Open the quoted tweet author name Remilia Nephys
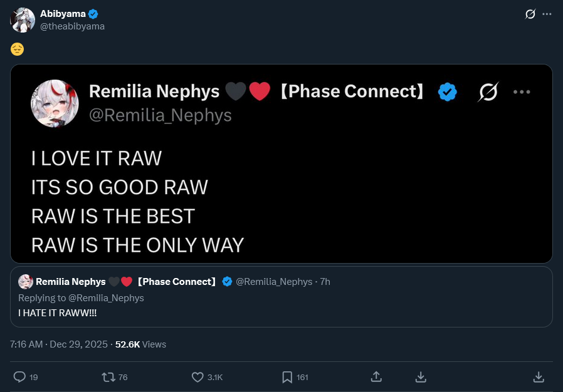563x392 pixels. (x=71, y=282)
